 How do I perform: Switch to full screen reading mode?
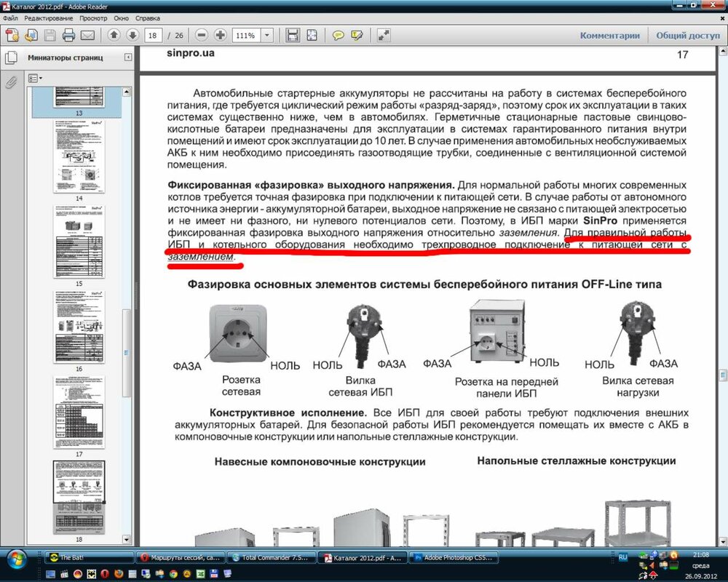coord(384,35)
